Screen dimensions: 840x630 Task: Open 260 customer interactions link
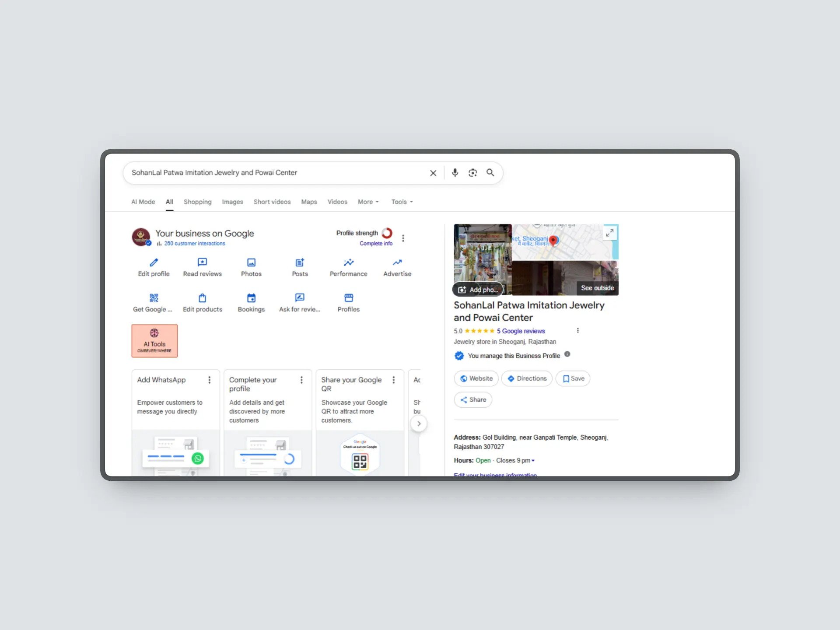tap(194, 244)
